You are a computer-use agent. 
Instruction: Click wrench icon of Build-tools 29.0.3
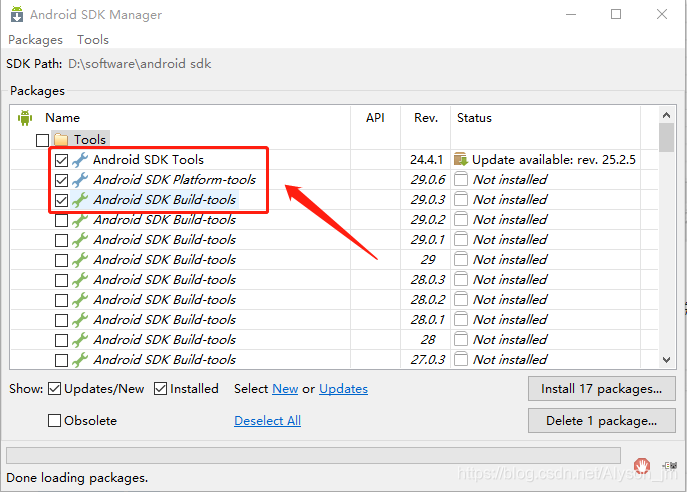click(80, 200)
